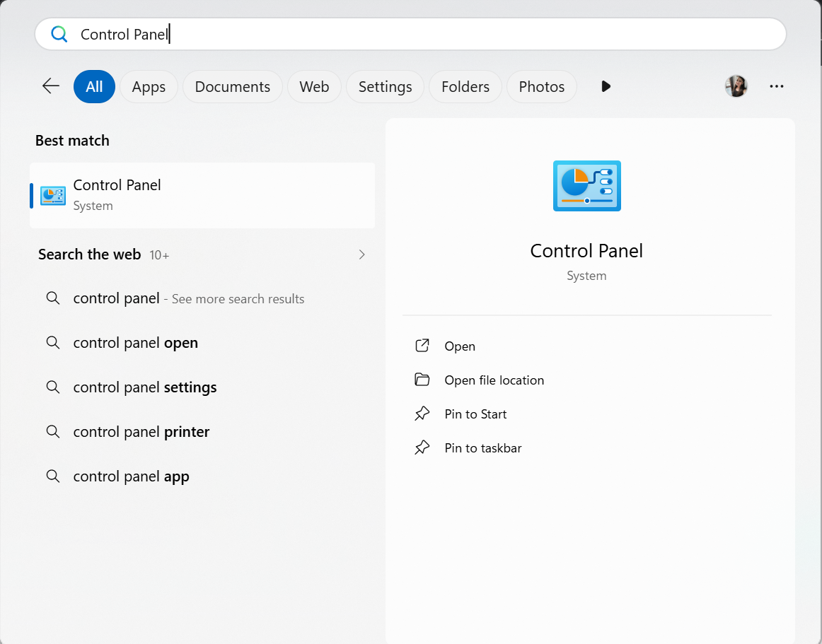Switch to the Settings filter tab
The height and width of the screenshot is (644, 822).
(x=386, y=86)
